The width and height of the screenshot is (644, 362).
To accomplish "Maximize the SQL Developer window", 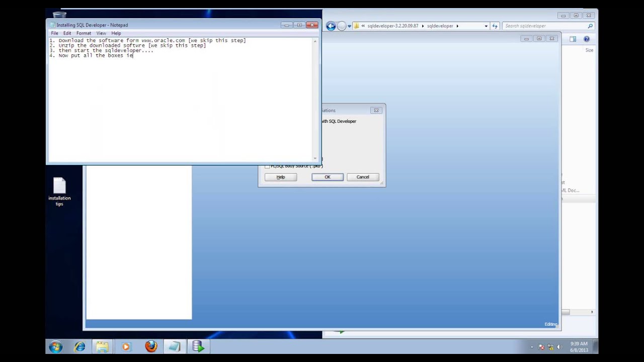I will pyautogui.click(x=539, y=39).
